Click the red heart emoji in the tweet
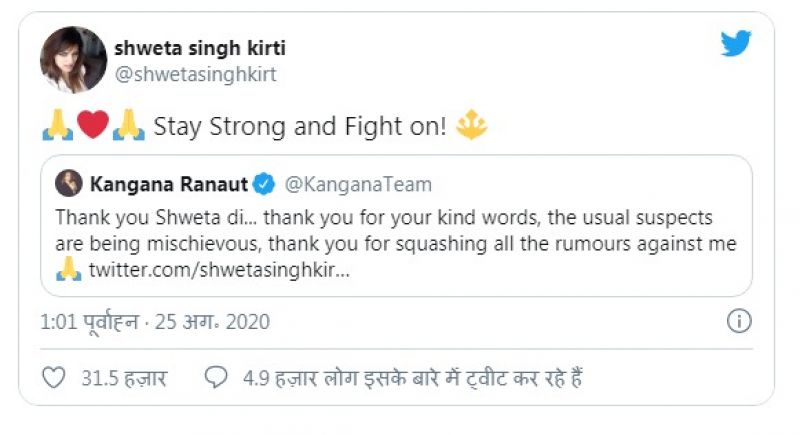Image resolution: width=800 pixels, height=435 pixels. tap(92, 127)
